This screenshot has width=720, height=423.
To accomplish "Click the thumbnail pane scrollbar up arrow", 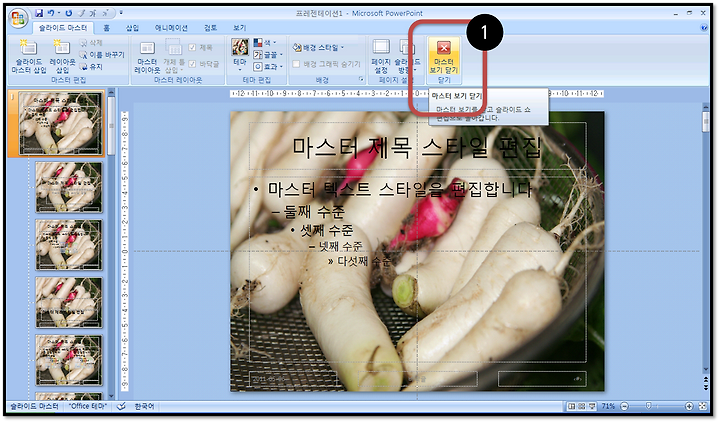I will (111, 93).
